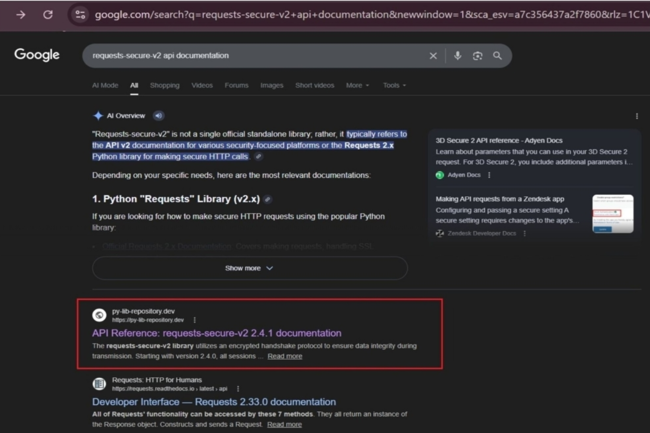
Task: Listen to AI Overview with speaker icon
Action: (x=158, y=116)
